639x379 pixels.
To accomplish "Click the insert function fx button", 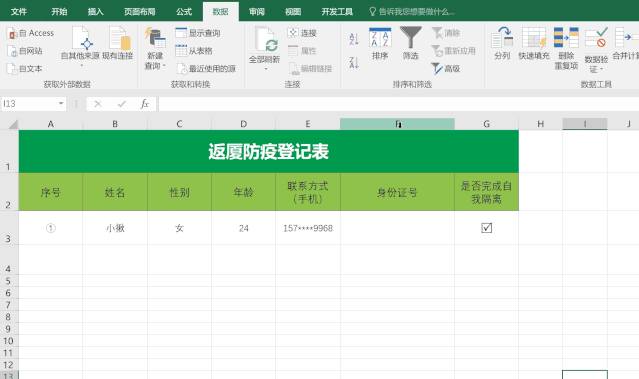I will pyautogui.click(x=145, y=104).
